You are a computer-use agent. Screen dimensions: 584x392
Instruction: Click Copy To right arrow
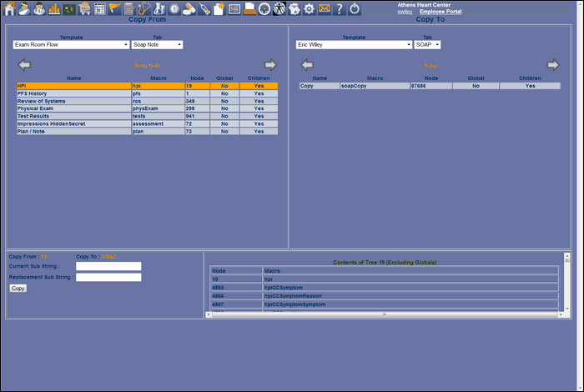pyautogui.click(x=553, y=65)
